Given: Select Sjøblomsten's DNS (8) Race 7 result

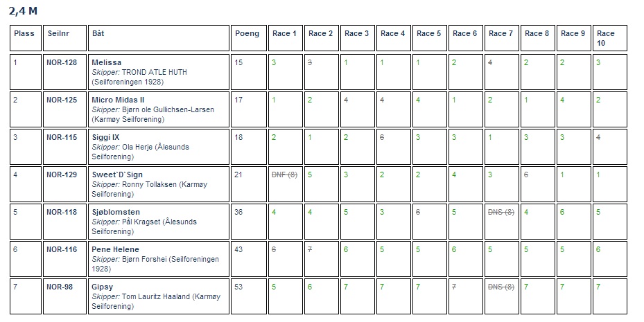Looking at the screenshot, I should click(501, 212).
